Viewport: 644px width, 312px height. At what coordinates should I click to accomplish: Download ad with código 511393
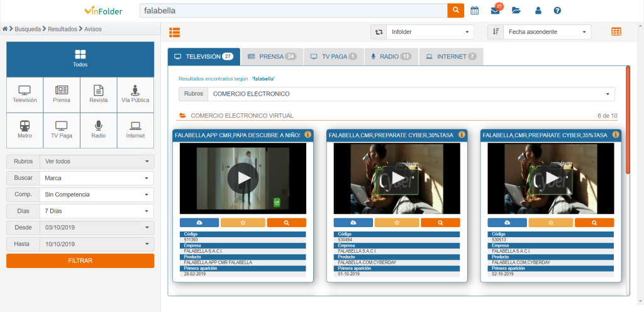coord(199,223)
